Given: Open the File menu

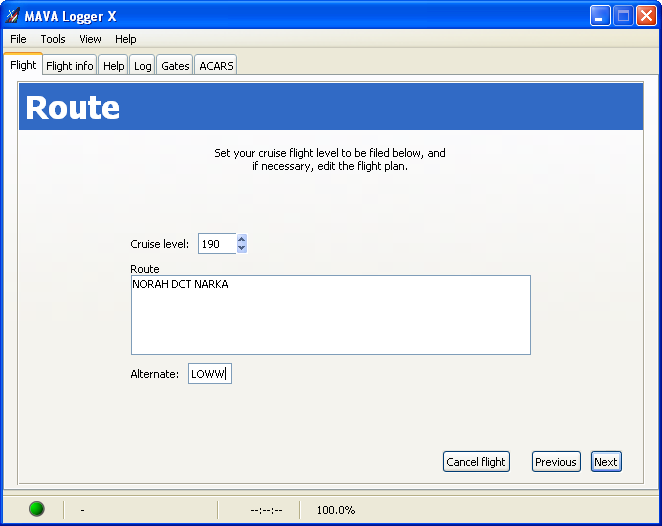Looking at the screenshot, I should click(x=18, y=39).
